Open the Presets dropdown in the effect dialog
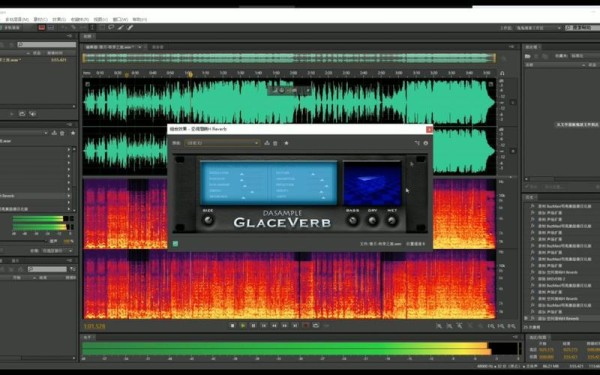 coord(222,143)
